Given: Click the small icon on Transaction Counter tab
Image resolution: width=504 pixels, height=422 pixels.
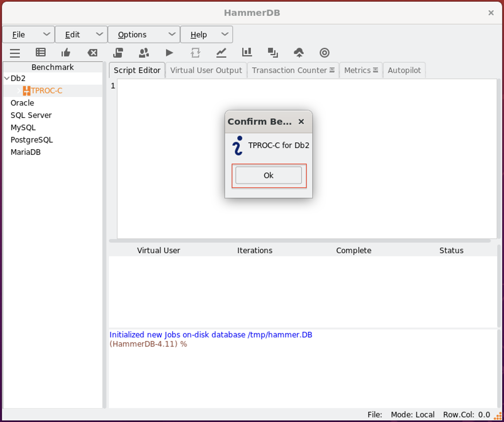Looking at the screenshot, I should click(332, 70).
